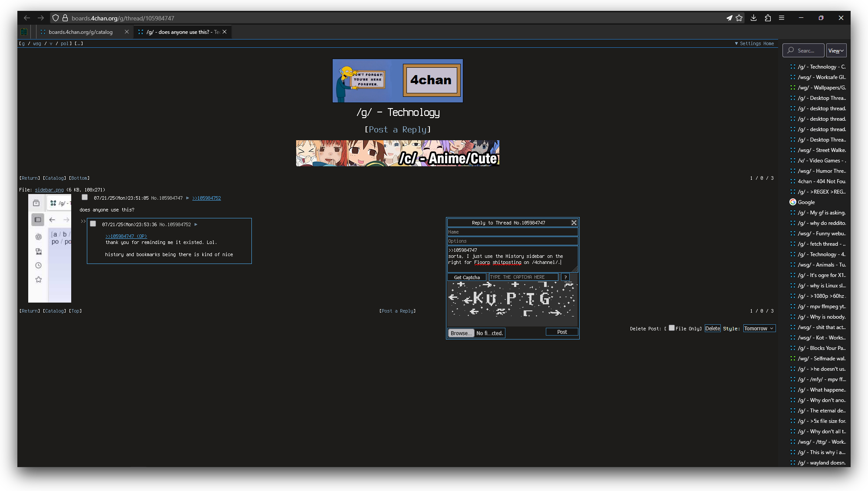Click the small Post a Reply link at bottom

pyautogui.click(x=397, y=311)
